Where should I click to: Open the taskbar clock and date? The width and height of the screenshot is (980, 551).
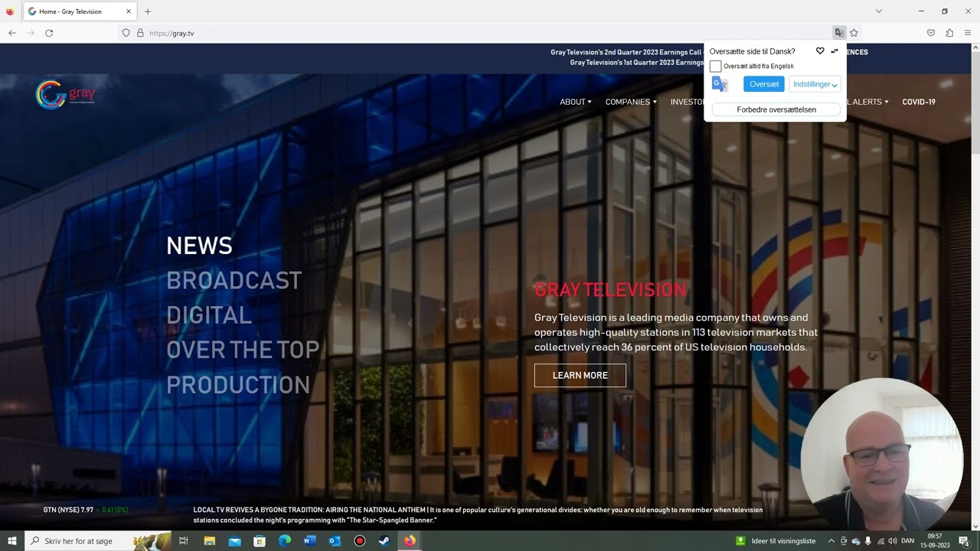(x=935, y=541)
